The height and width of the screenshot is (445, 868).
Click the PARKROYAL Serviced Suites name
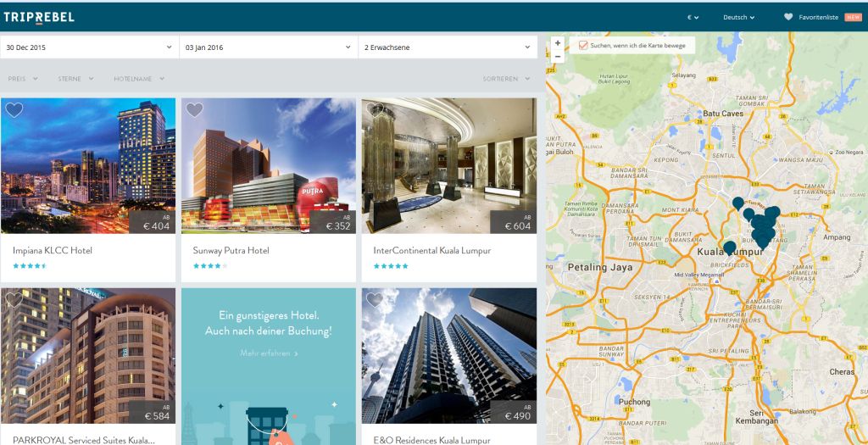[x=84, y=441]
